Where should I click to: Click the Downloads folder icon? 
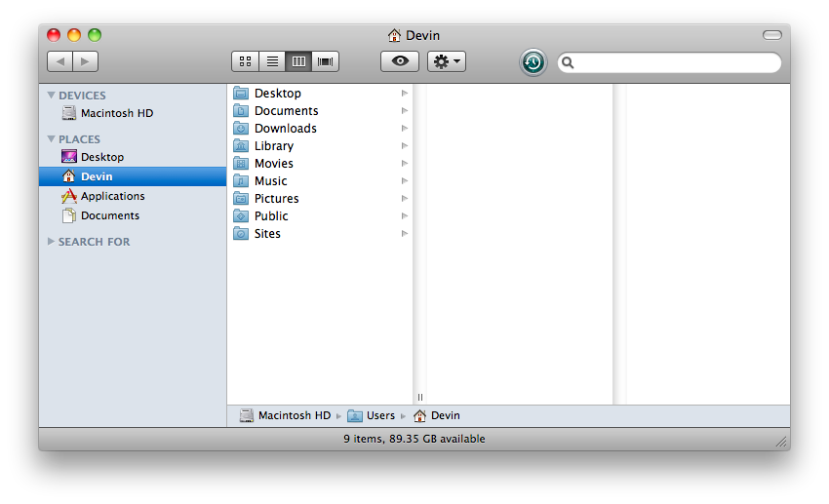pos(241,128)
